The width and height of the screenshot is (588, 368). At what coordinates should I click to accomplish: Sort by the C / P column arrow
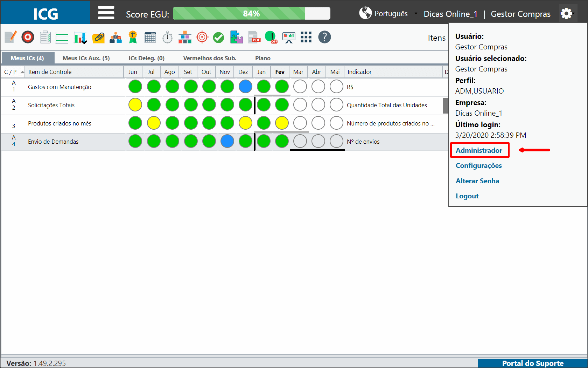(22, 72)
